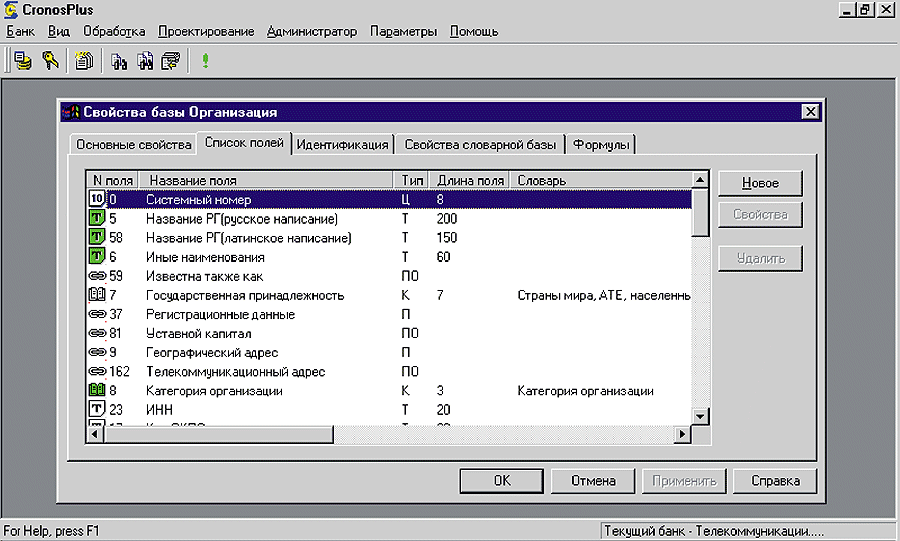The image size is (900, 541).
Task: Click the white T icon of ИНН row
Action: tap(96, 409)
